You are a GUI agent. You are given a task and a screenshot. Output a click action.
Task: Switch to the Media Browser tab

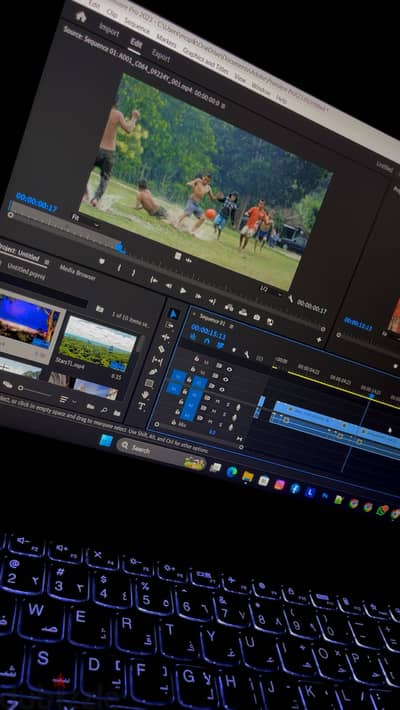tap(77, 272)
